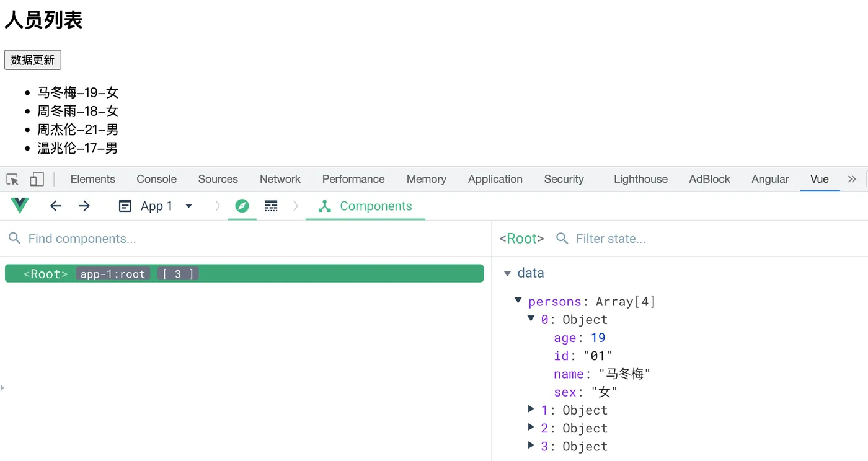Viewport: 868px width, 461px height.
Task: Click the name value "马冬梅"
Action: [x=624, y=374]
